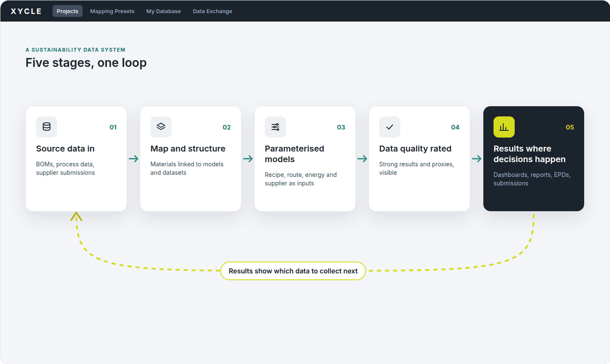Click the 'Results show which data to collect next' pill
Viewport: 610px width, 364px height.
coord(293,271)
